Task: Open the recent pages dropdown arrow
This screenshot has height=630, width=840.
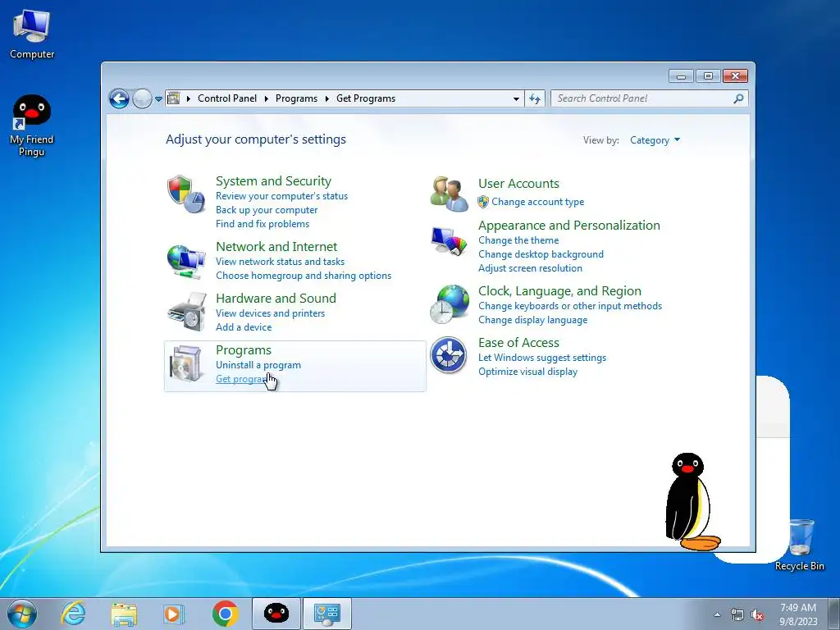Action: (158, 99)
